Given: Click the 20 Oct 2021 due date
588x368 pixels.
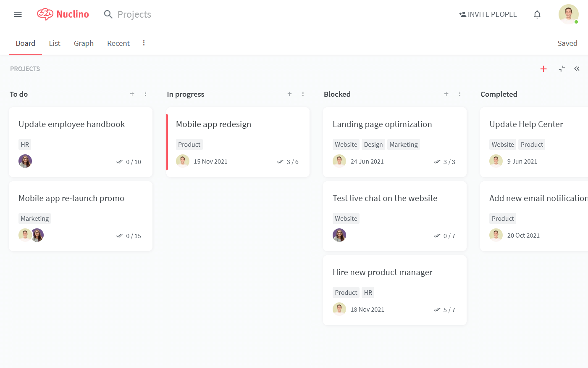Looking at the screenshot, I should [x=523, y=236].
